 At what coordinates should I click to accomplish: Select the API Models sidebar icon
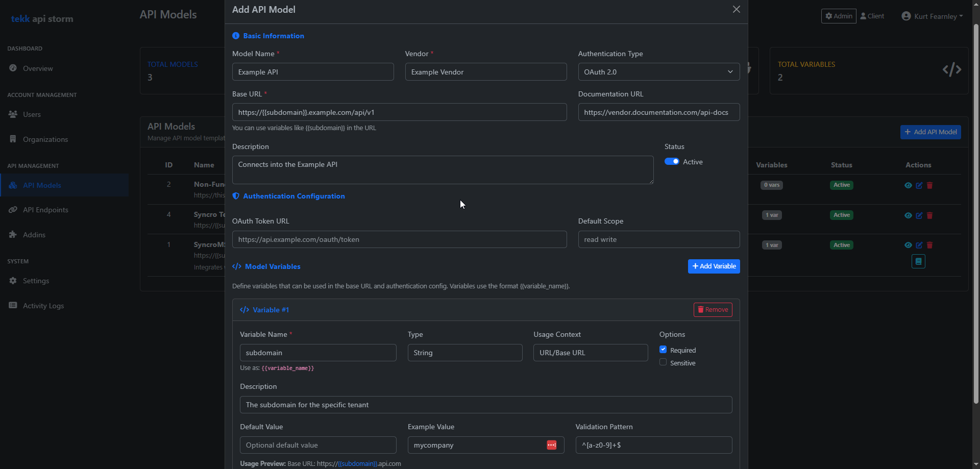[12, 185]
